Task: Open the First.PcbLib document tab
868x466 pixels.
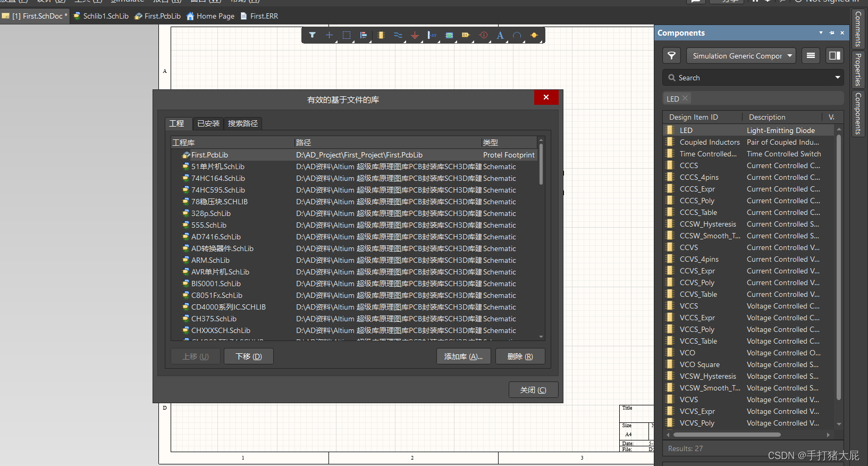Action: click(x=158, y=16)
